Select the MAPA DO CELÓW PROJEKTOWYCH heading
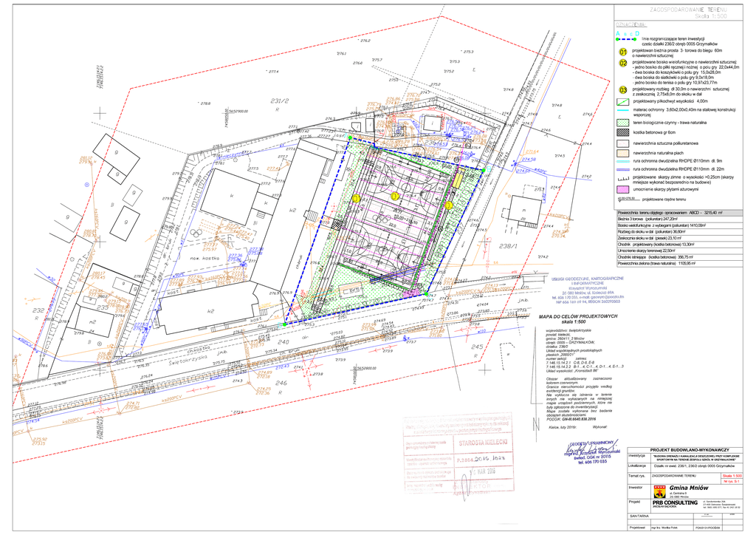The image size is (756, 535). coord(577,317)
